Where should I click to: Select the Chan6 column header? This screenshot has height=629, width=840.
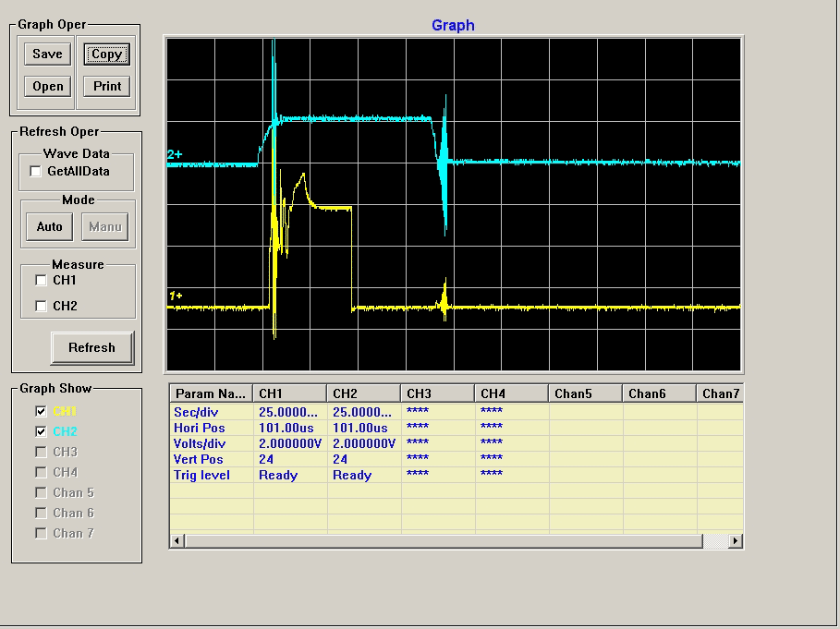(x=660, y=393)
